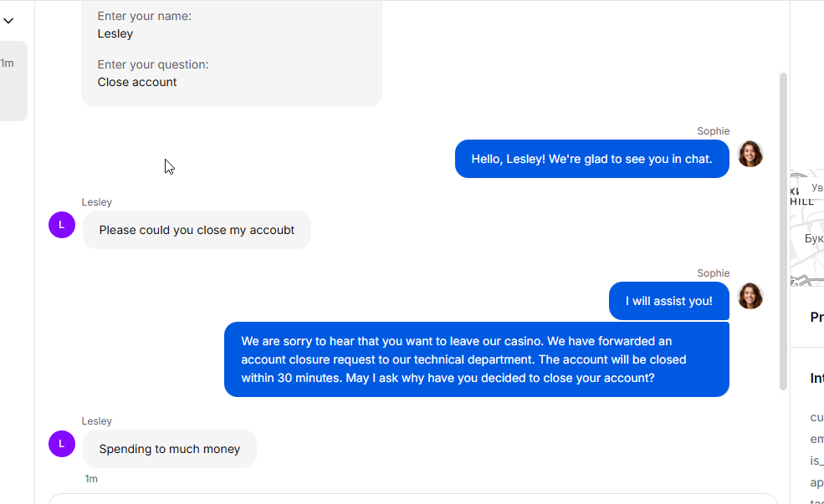Image resolution: width=824 pixels, height=504 pixels.
Task: Click the chat conversation vertical scrollbar
Action: point(783,230)
